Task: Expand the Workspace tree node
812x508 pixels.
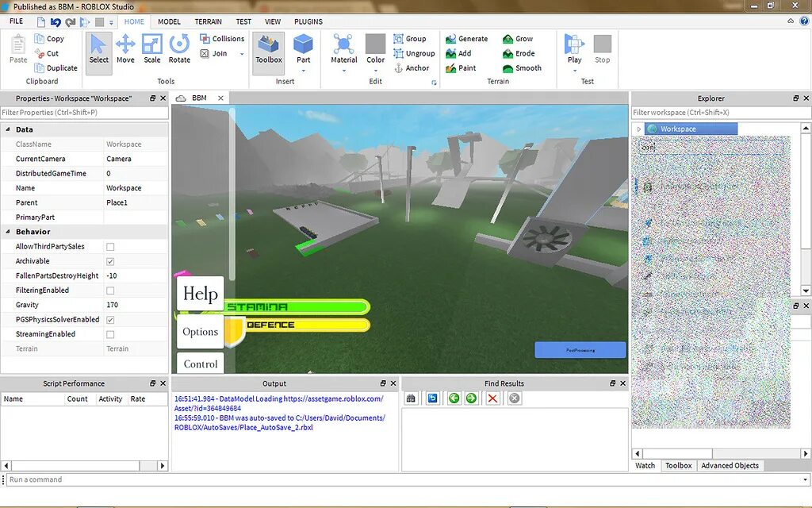Action: (638, 129)
